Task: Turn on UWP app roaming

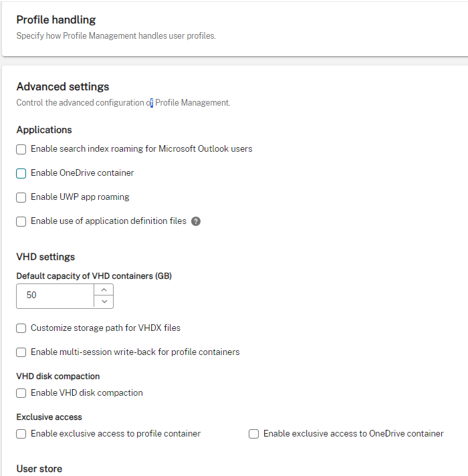Action: click(x=21, y=197)
